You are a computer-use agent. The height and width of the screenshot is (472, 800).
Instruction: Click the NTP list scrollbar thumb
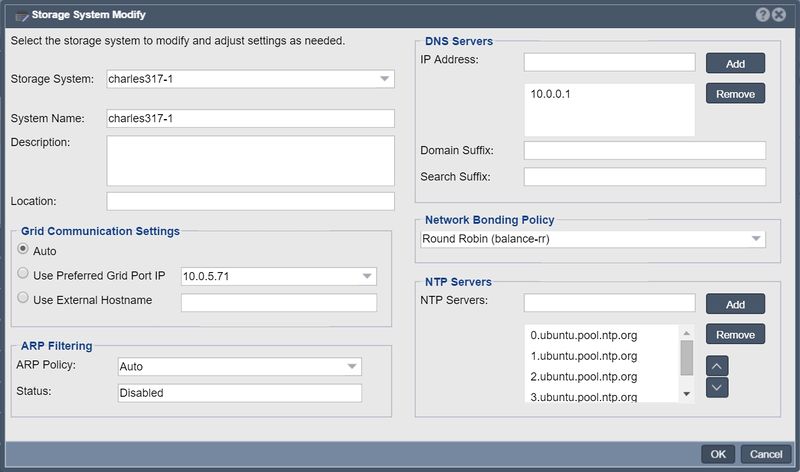[687, 358]
